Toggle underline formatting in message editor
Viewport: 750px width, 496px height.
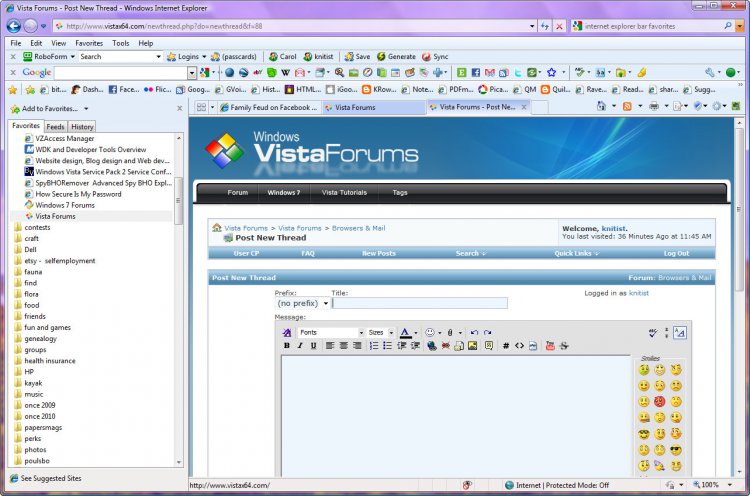[313, 346]
